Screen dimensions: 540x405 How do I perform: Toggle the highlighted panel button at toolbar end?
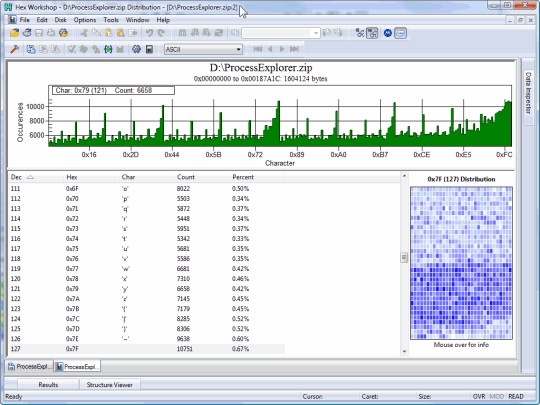click(x=401, y=33)
